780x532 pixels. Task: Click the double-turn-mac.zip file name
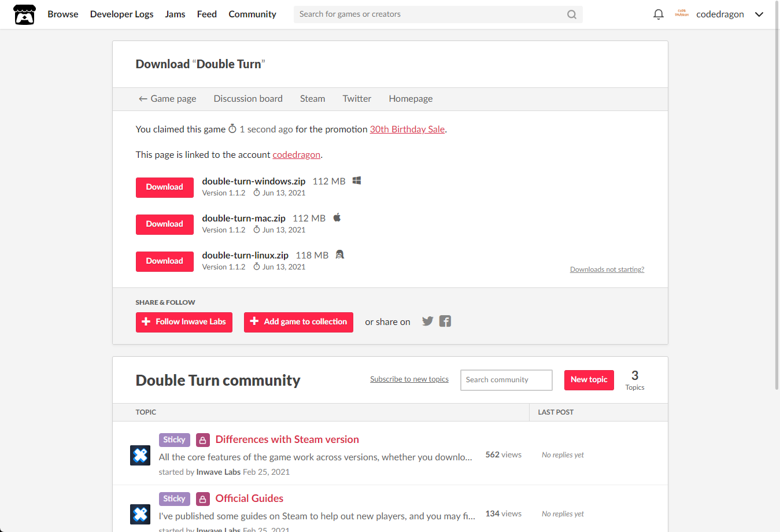tap(244, 219)
